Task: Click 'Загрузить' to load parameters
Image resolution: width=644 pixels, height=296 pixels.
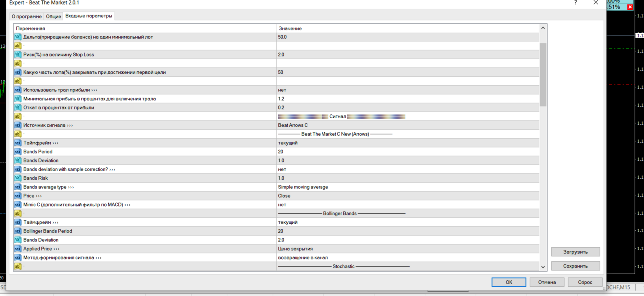Action: coord(575,252)
